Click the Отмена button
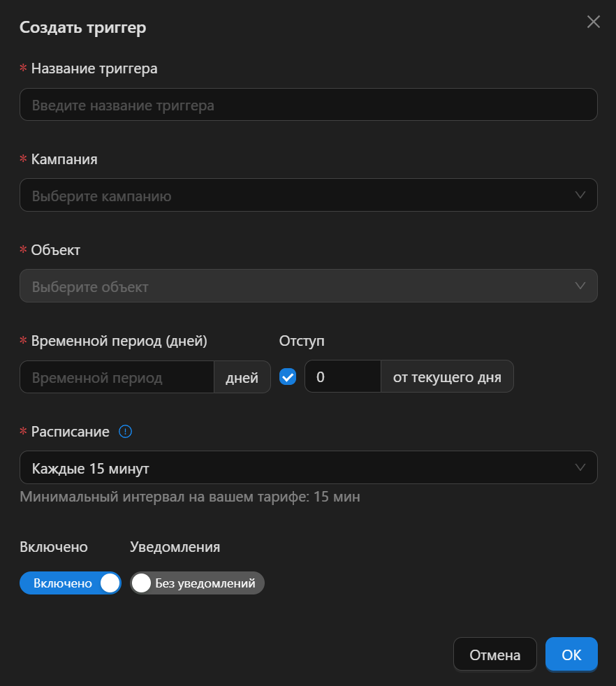The image size is (616, 686). coord(494,655)
